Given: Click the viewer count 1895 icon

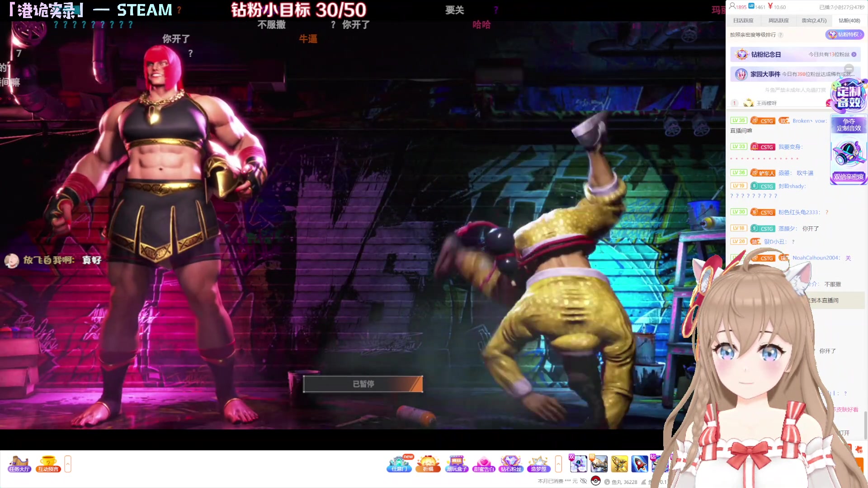Looking at the screenshot, I should pyautogui.click(x=737, y=6).
